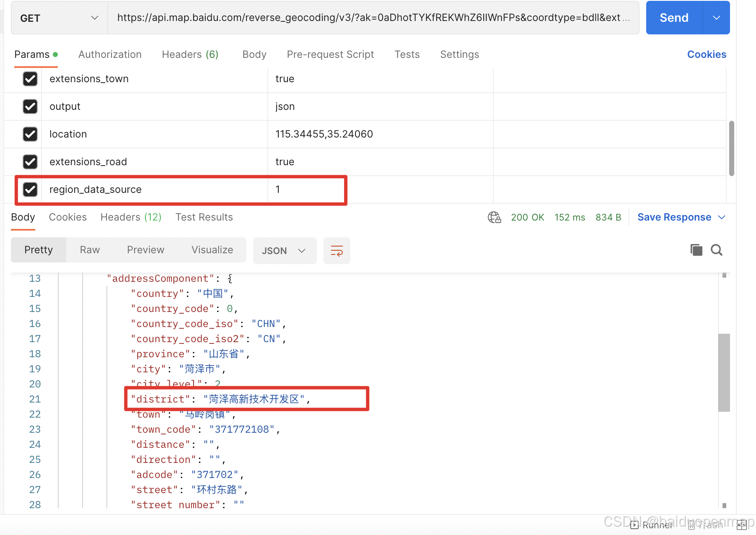Uncheck the region_data_source parameter checkbox
This screenshot has height=535, width=756.
click(x=30, y=190)
